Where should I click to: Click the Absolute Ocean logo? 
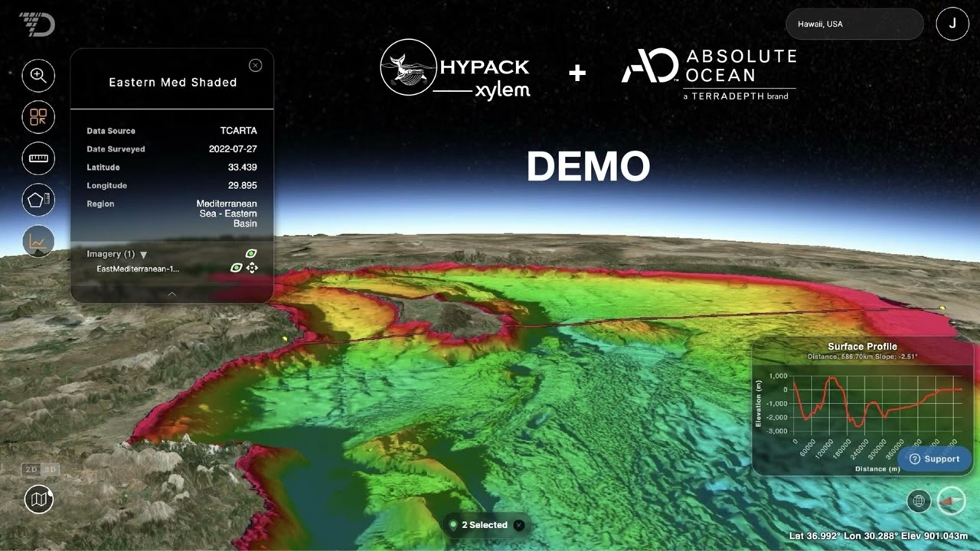pos(709,74)
